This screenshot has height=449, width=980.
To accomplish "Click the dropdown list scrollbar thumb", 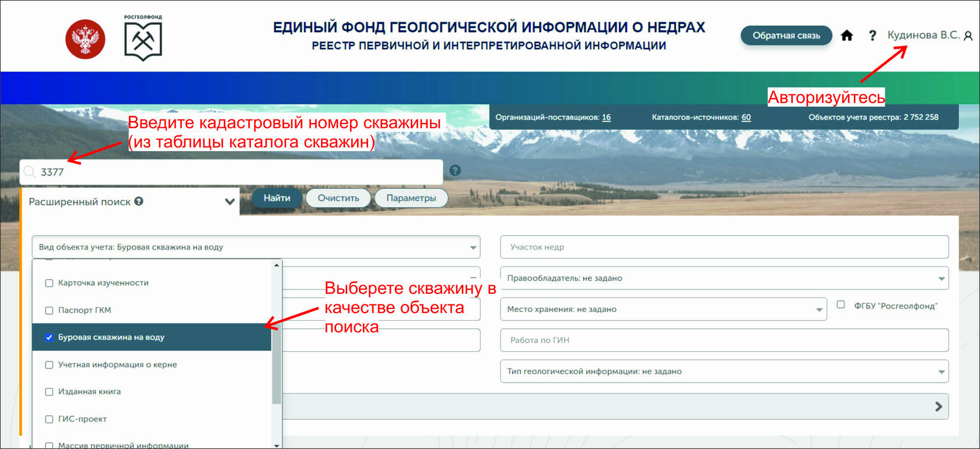I will [x=276, y=364].
